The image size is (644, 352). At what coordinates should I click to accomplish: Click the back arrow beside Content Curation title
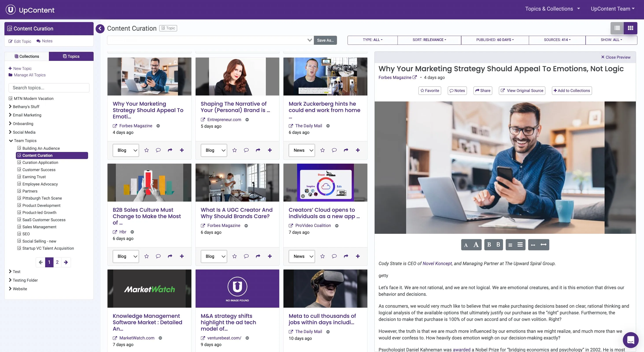coord(100,28)
